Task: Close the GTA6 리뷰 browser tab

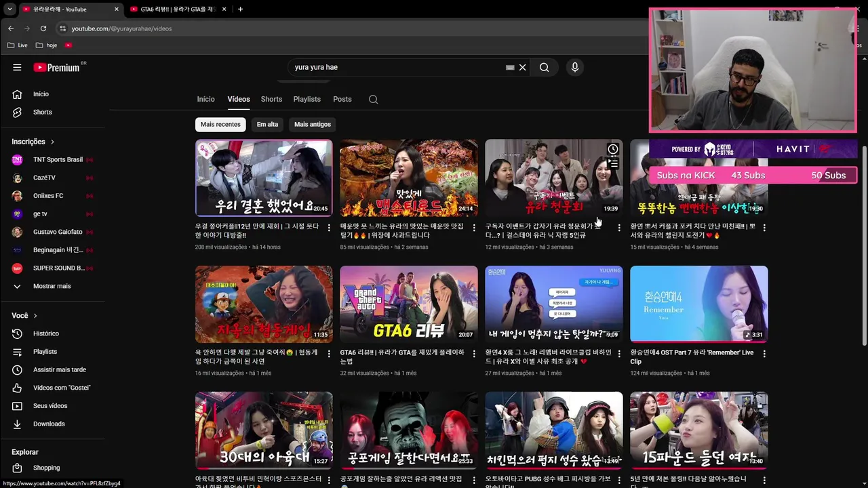Action: point(226,9)
